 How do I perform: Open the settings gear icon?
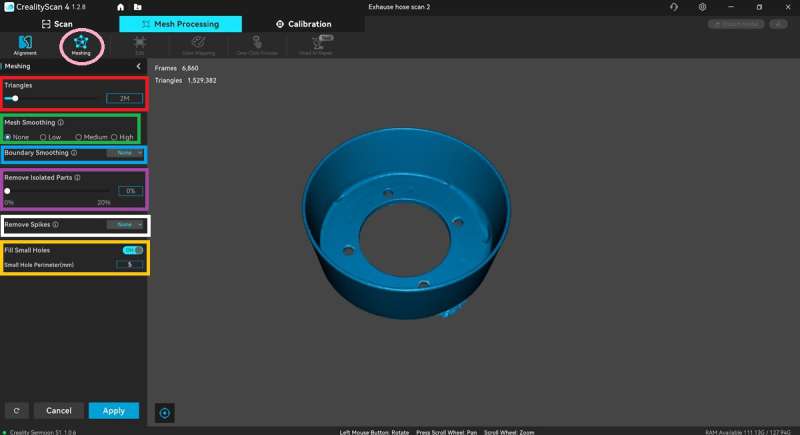click(x=702, y=7)
